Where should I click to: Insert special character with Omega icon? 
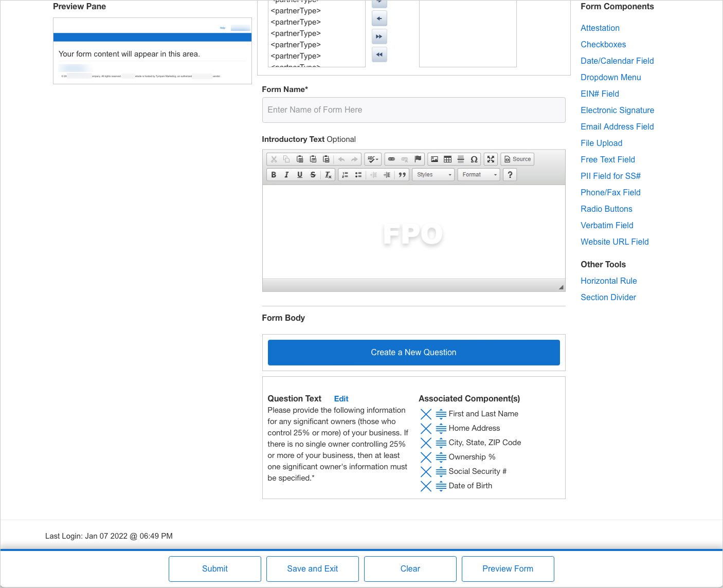point(474,159)
